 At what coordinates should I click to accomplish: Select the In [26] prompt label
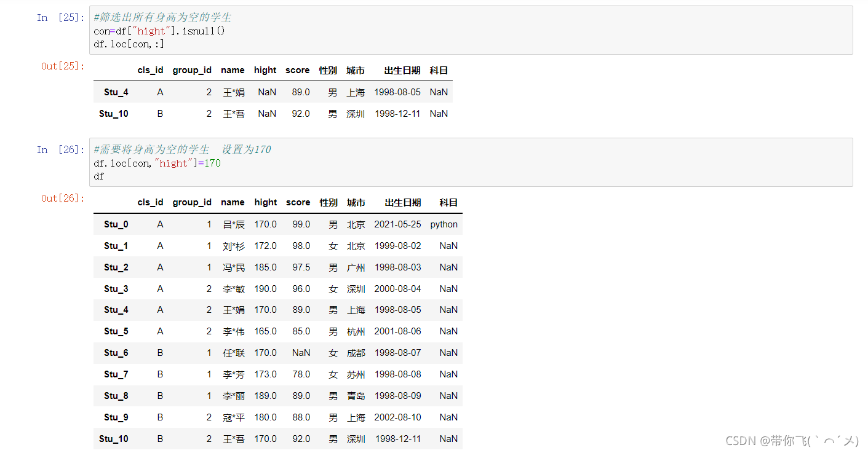pos(60,149)
